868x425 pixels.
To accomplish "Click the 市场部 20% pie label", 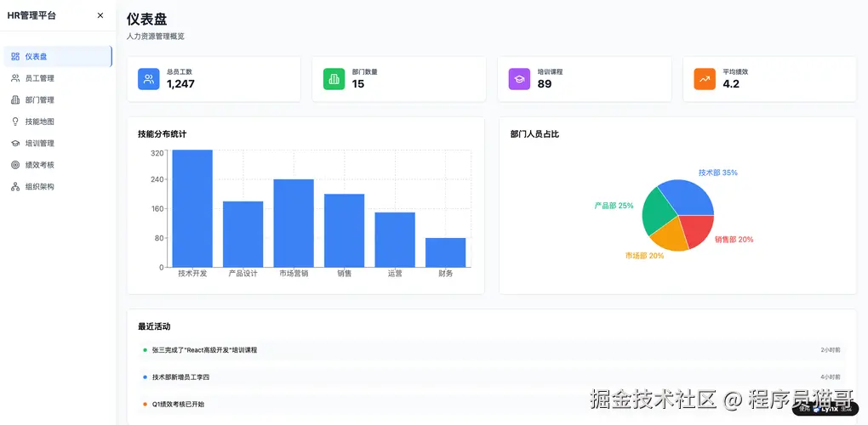I will pos(645,256).
